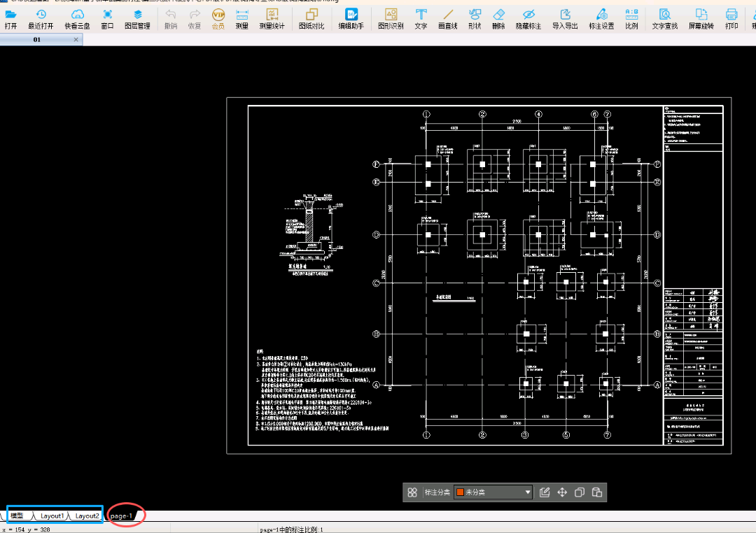Open the layer manager (图层管理)
The image size is (756, 533).
tap(137, 18)
